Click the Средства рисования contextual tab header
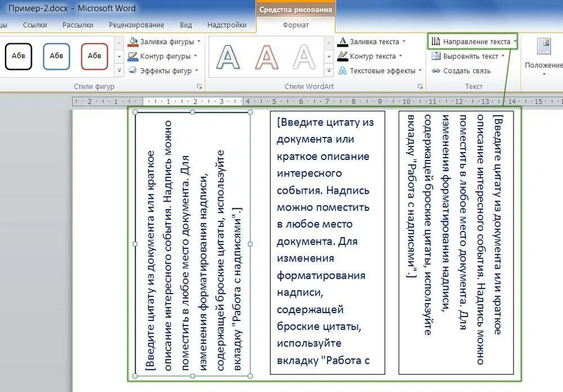The height and width of the screenshot is (392, 563). click(296, 10)
